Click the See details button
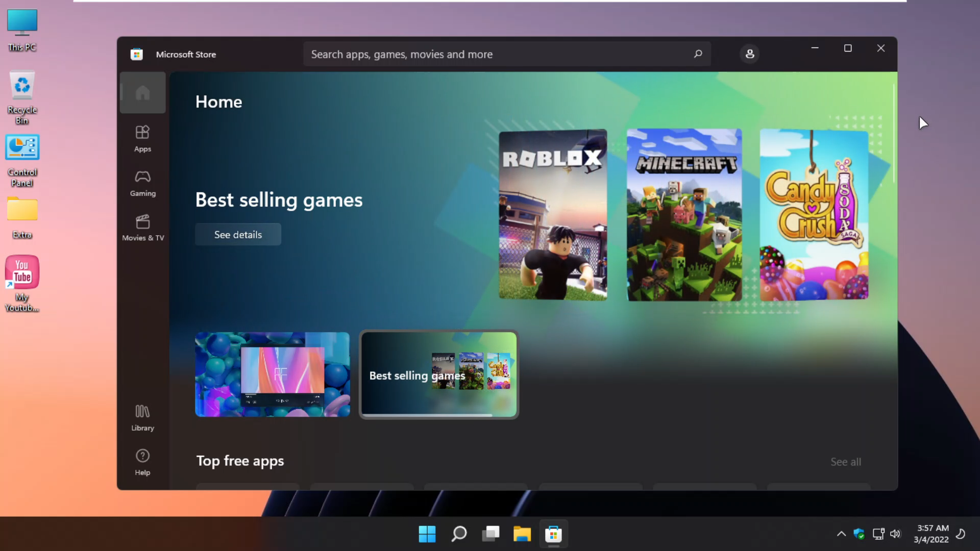The image size is (980, 551). tap(238, 235)
